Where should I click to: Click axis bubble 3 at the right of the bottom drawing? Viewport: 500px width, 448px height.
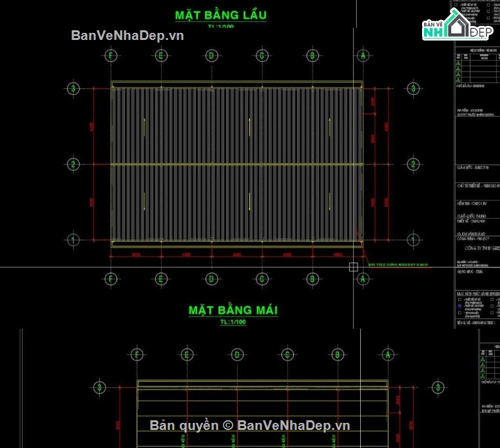point(438,387)
